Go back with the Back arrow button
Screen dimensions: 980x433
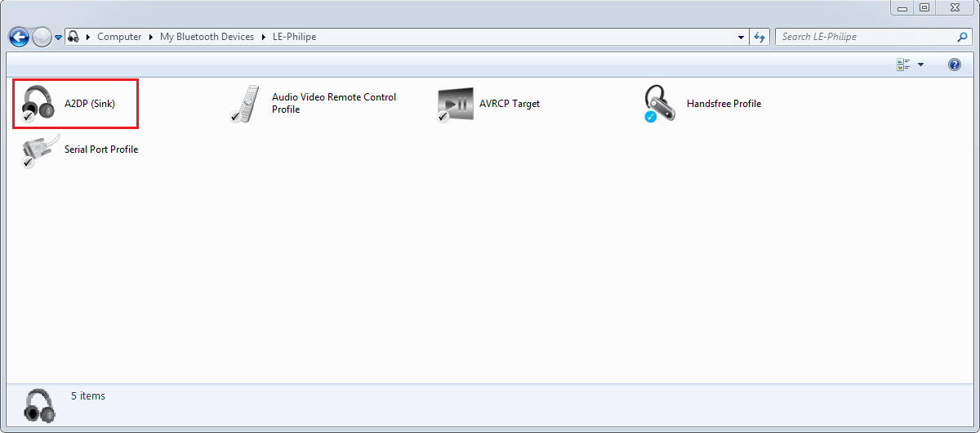[19, 37]
